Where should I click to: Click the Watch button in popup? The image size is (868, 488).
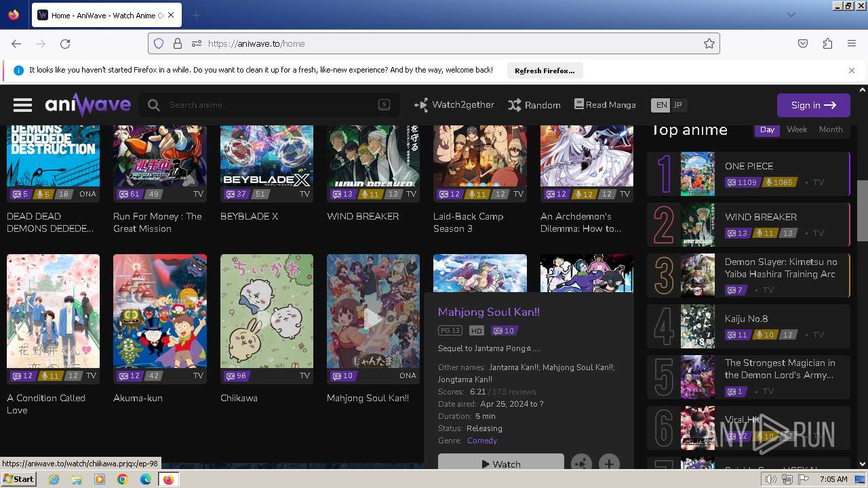pos(501,463)
